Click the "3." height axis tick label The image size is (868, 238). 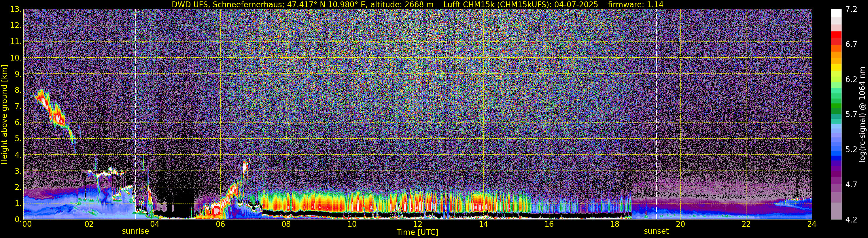click(18, 171)
